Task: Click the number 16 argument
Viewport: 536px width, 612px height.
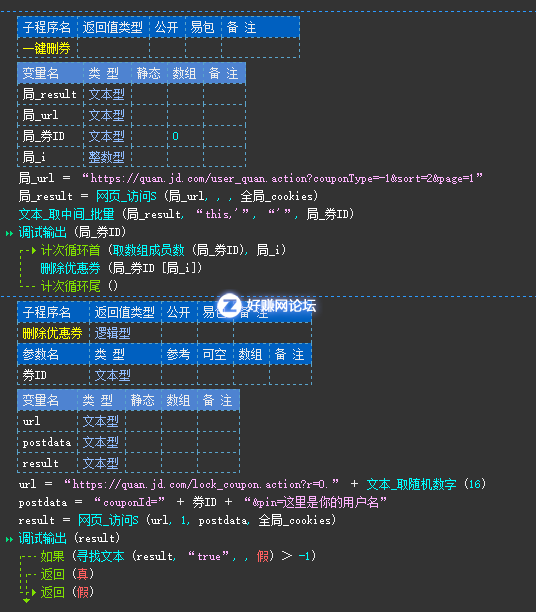Action: (475, 484)
